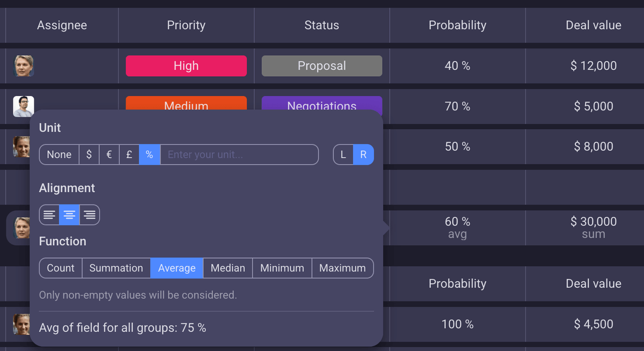The height and width of the screenshot is (351, 644).
Task: Select left text alignment icon
Action: 49,215
